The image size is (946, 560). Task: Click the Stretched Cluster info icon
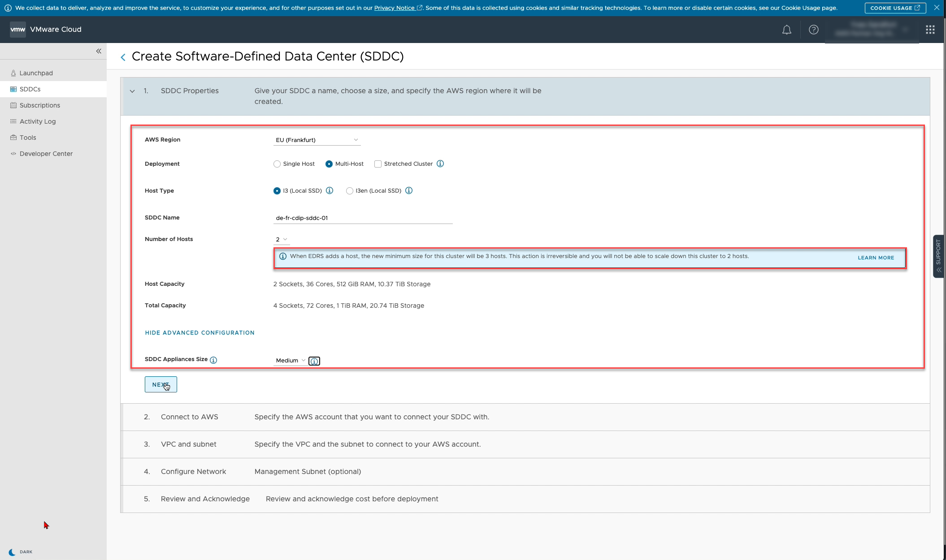(x=440, y=164)
